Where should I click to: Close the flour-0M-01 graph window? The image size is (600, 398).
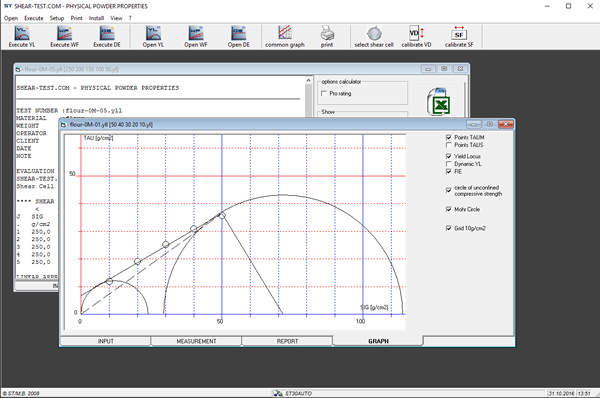coord(505,124)
